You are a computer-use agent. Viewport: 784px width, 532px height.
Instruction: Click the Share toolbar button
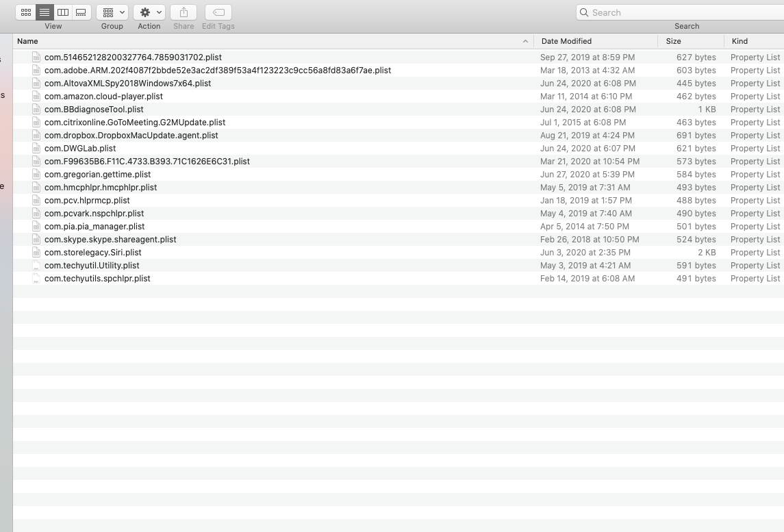(184, 12)
